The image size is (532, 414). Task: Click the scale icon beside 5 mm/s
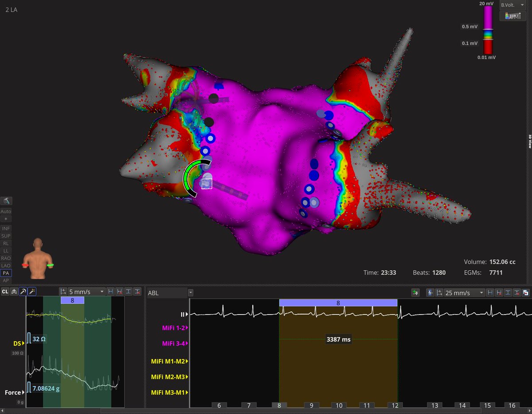point(63,292)
